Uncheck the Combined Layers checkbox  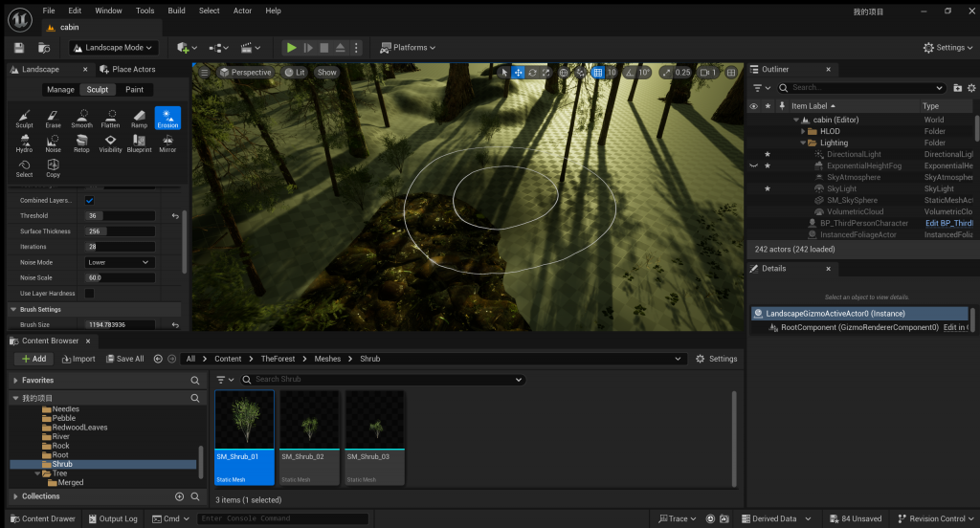(90, 201)
